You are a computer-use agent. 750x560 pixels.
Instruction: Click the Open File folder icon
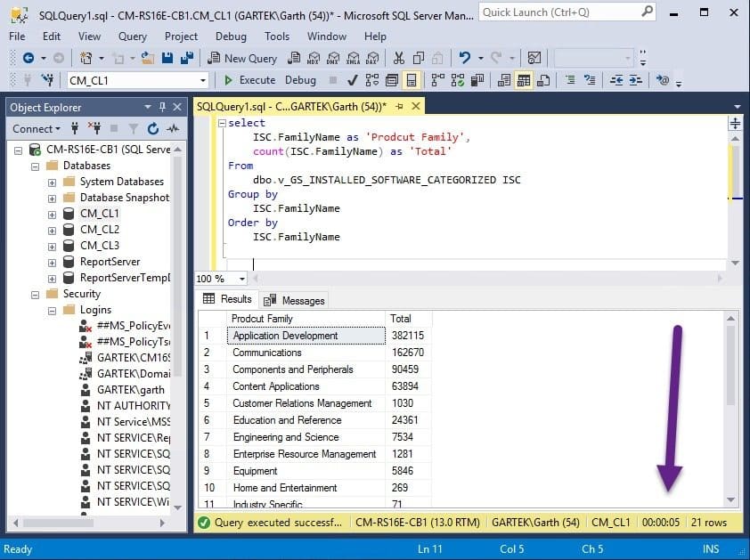(x=148, y=59)
